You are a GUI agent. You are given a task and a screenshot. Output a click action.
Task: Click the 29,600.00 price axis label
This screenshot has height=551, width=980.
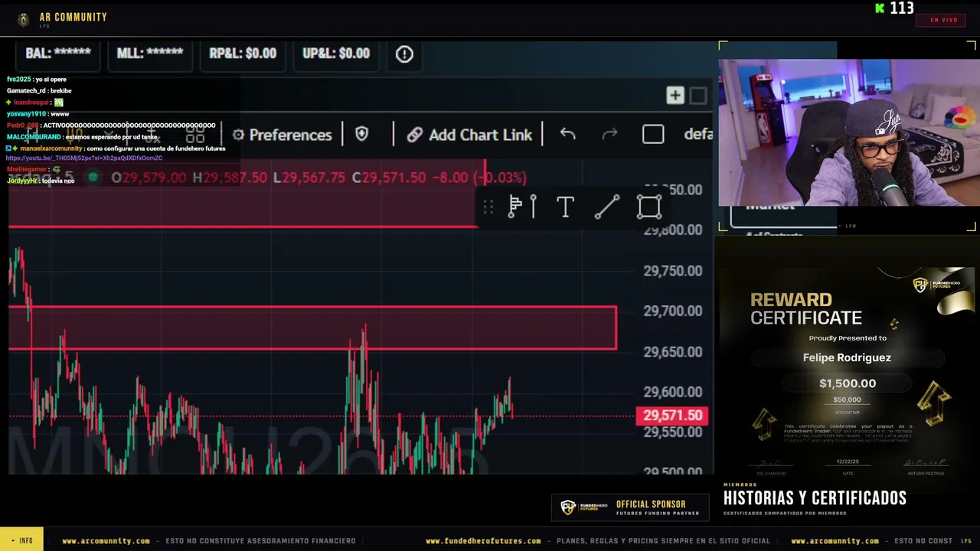coord(673,392)
